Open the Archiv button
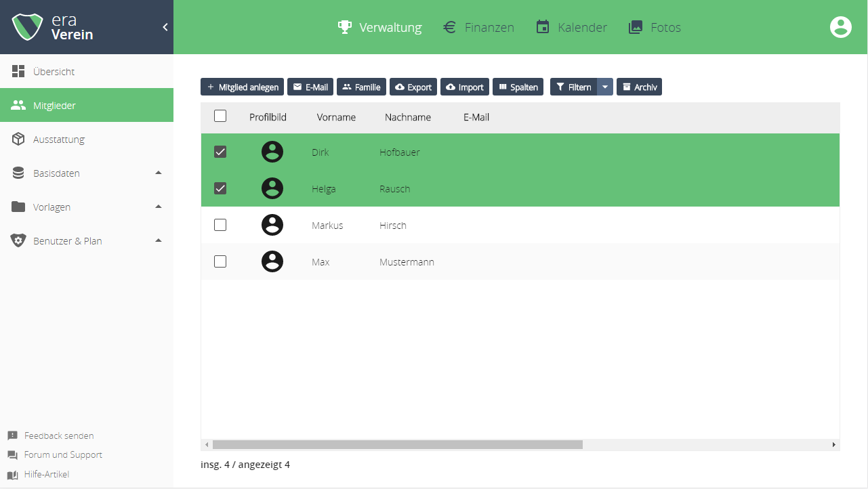 pyautogui.click(x=639, y=87)
